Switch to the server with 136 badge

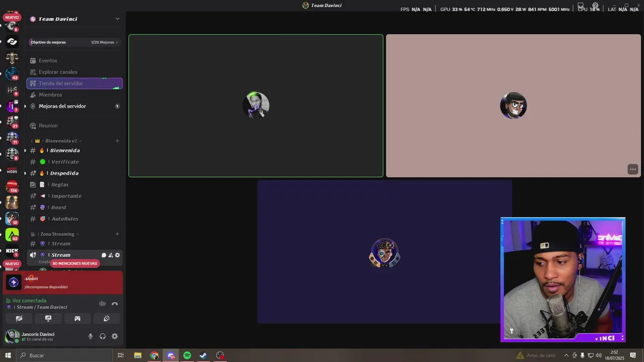[x=12, y=187]
